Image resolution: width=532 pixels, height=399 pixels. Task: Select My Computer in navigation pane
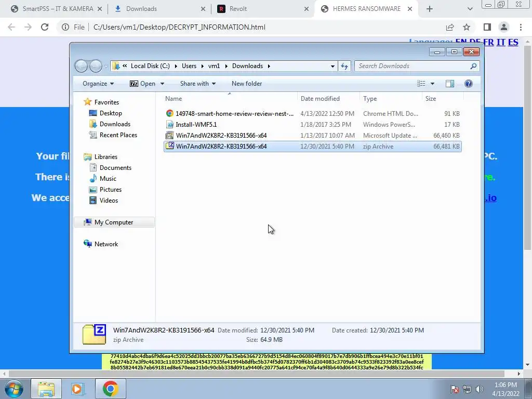click(x=114, y=222)
